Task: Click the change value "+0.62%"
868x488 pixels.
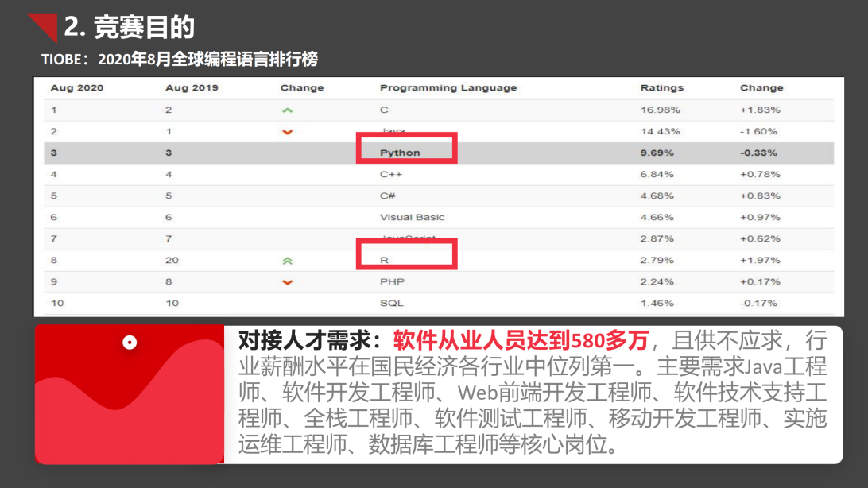Action: click(x=760, y=239)
